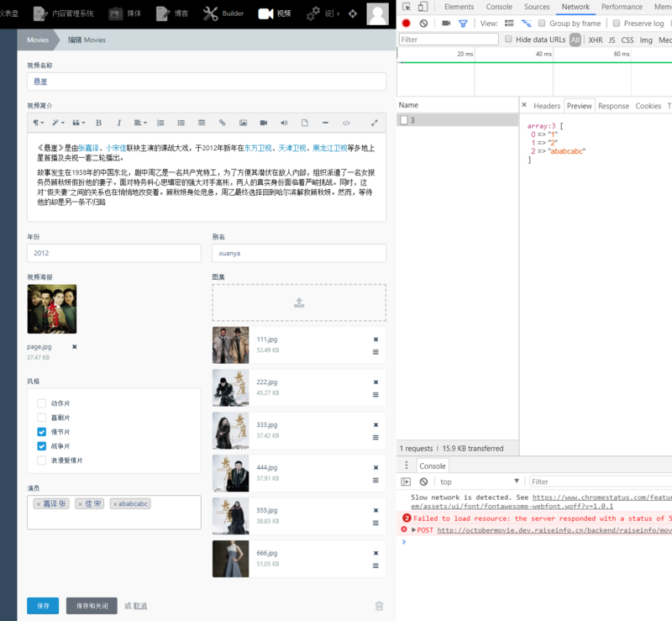Open the quote dropdown in editor toolbar
The height and width of the screenshot is (621, 672).
pyautogui.click(x=78, y=123)
